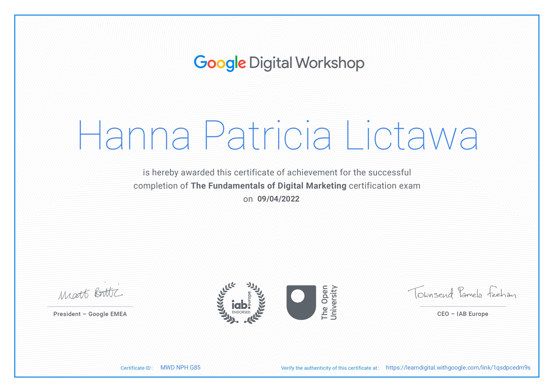Click the certificate's blue outer border frame
Image resolution: width=554 pixels, height=392 pixels.
point(277,14)
